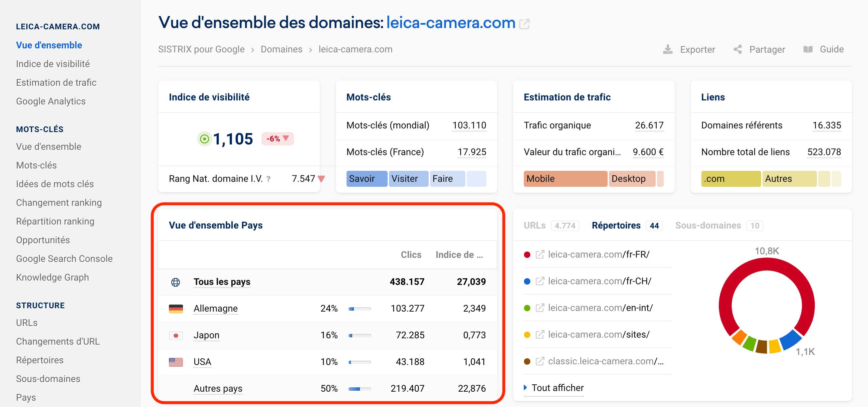Click the Desktop traffic bar segment
Screen dimensions: 868x407
tap(632, 179)
